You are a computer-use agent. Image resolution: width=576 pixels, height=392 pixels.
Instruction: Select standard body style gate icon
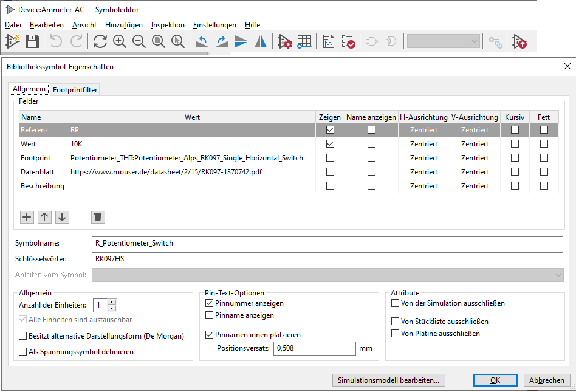372,41
